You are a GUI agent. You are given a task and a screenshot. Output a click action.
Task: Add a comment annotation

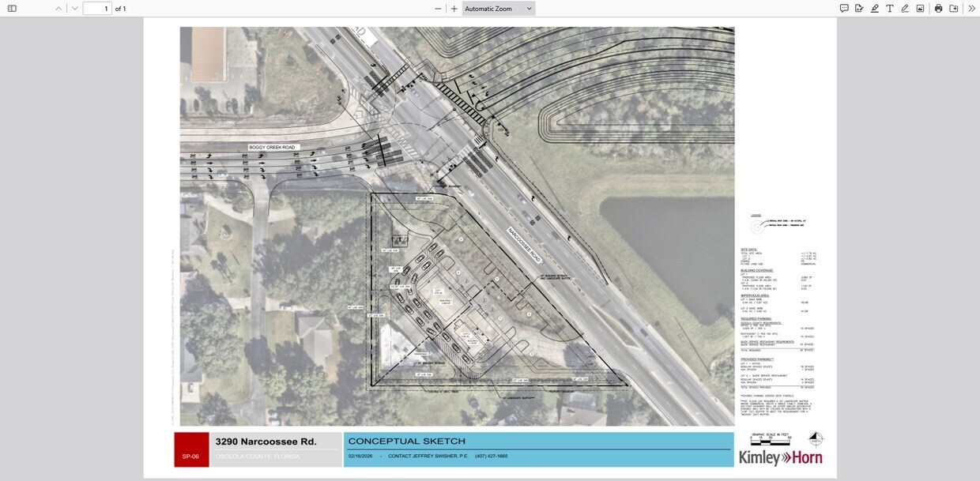[844, 9]
